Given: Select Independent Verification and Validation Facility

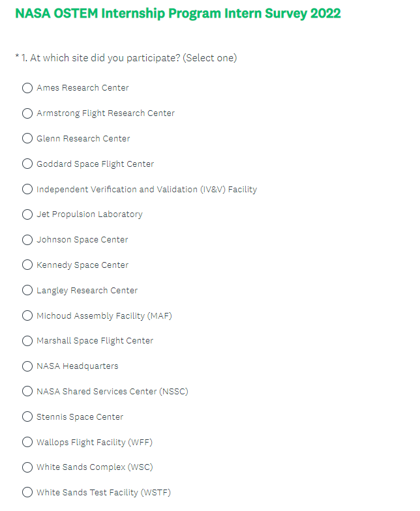Looking at the screenshot, I should [27, 189].
